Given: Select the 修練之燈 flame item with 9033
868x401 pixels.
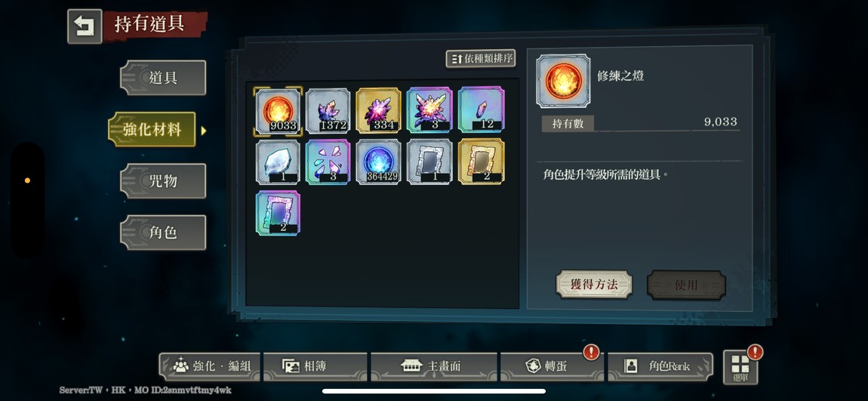Looking at the screenshot, I should point(278,111).
